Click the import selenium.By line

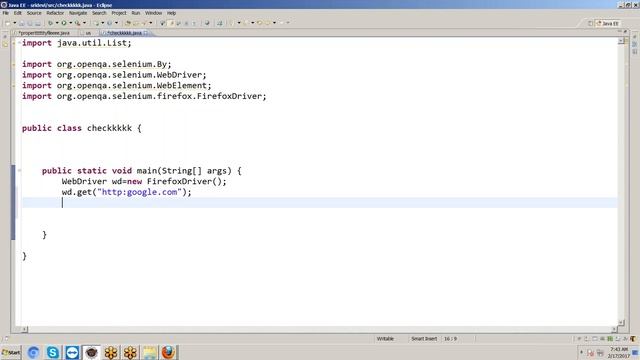[97, 64]
